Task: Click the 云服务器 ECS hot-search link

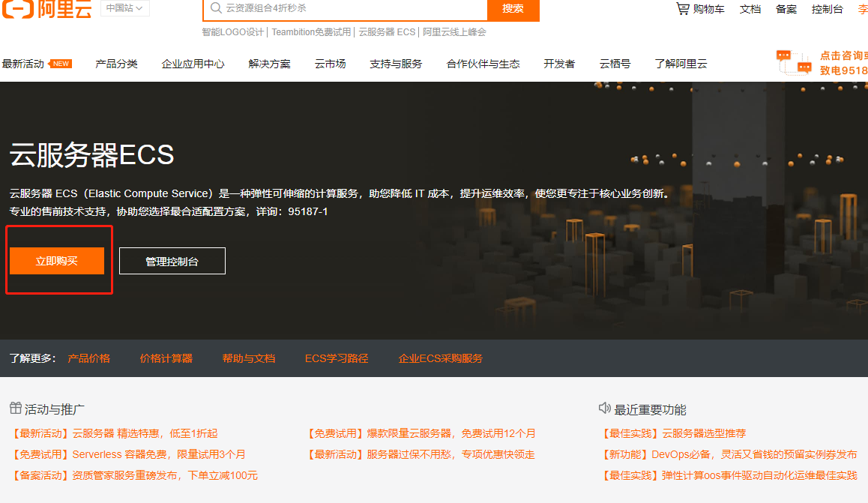Action: click(387, 32)
